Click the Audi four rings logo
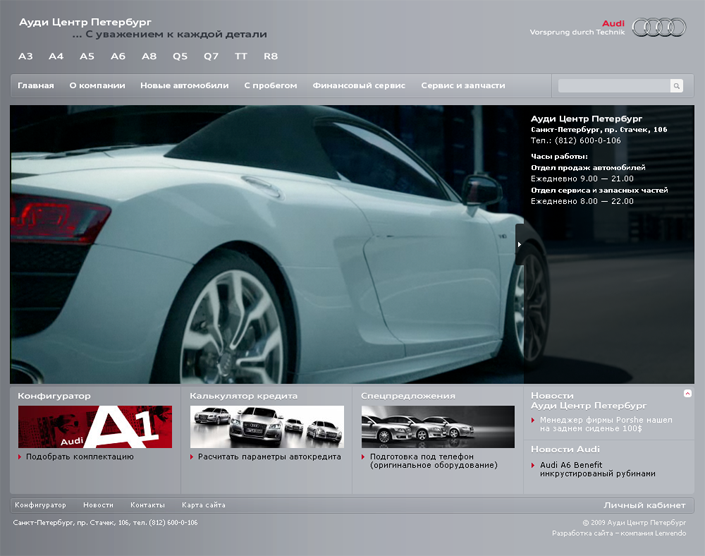 click(659, 27)
